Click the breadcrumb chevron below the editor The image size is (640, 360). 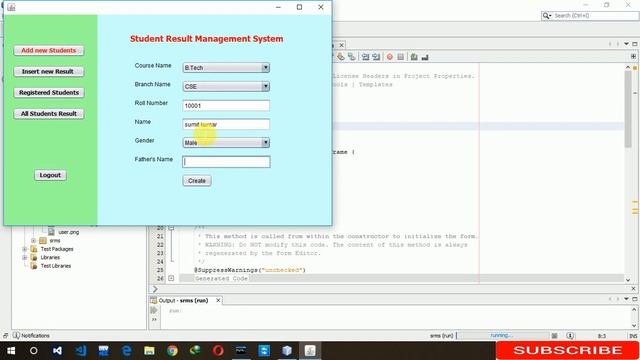(155, 289)
